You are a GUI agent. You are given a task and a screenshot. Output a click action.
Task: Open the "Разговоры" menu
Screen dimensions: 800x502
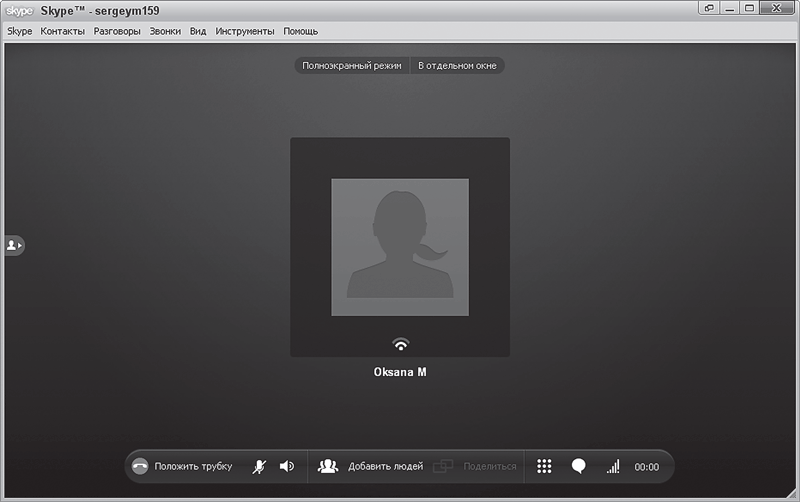point(117,31)
